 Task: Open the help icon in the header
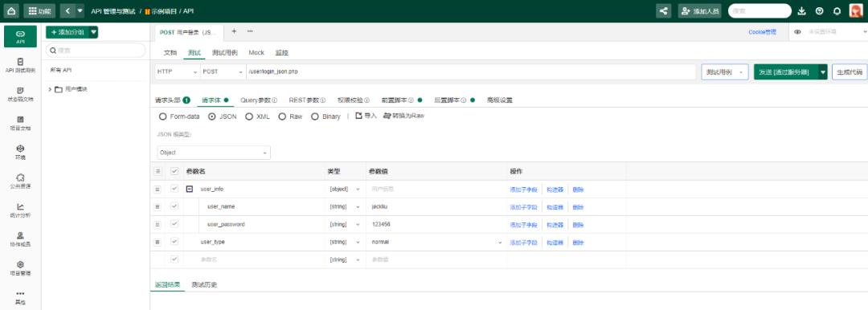click(x=819, y=11)
